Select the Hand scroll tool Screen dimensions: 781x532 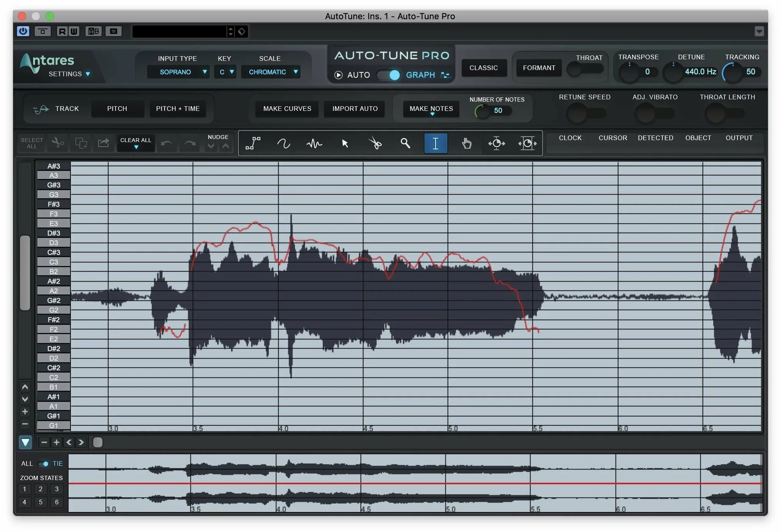pyautogui.click(x=466, y=144)
